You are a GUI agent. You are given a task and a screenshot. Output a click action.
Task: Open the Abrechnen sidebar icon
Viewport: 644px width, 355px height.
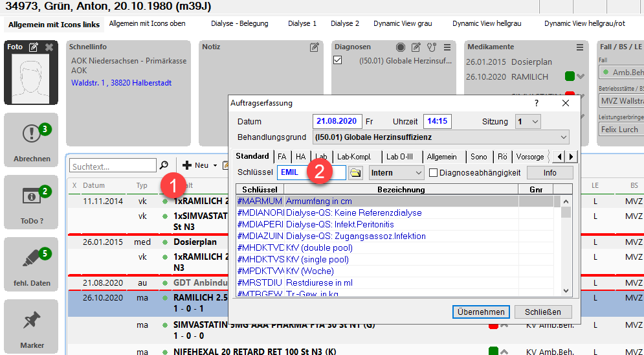coord(32,135)
